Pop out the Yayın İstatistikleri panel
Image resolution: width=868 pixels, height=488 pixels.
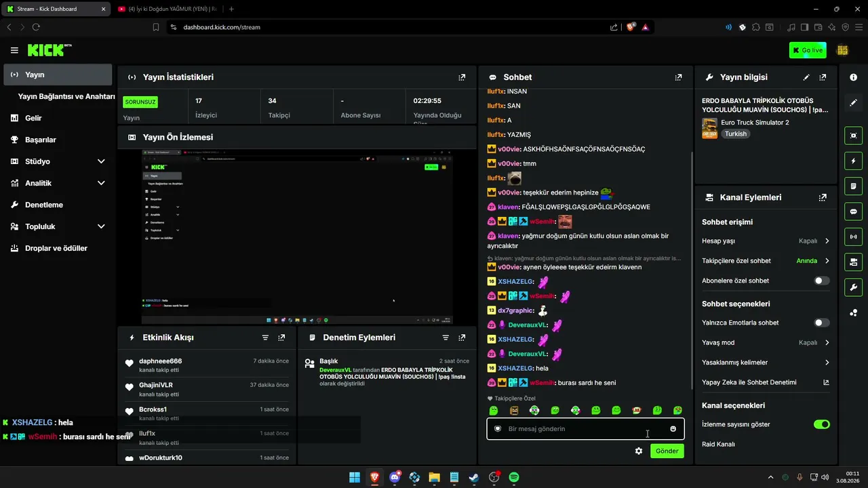coord(462,77)
